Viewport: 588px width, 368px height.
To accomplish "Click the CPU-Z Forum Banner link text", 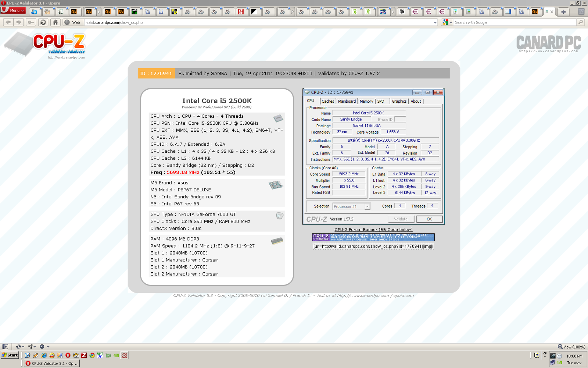I will tap(373, 230).
